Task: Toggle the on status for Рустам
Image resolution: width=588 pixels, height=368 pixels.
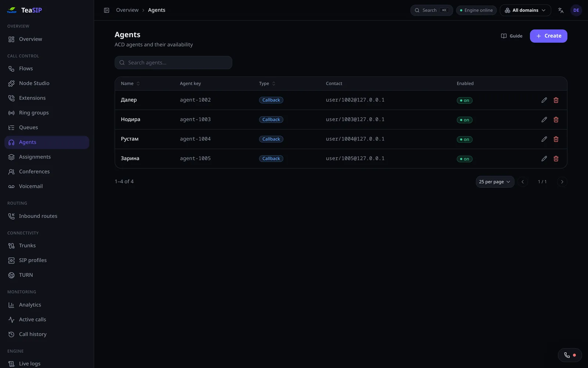Action: point(465,139)
